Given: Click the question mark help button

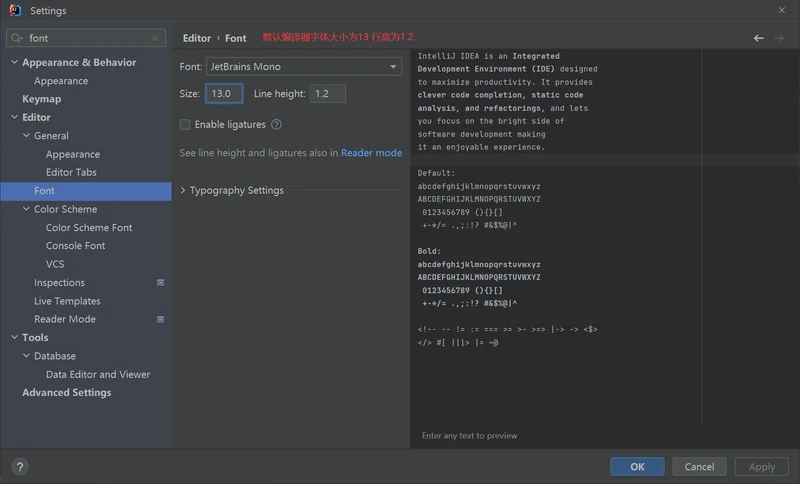Looking at the screenshot, I should tap(19, 466).
